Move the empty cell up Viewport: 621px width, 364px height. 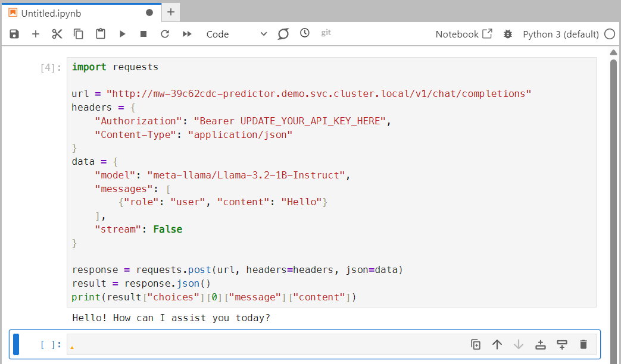click(497, 344)
